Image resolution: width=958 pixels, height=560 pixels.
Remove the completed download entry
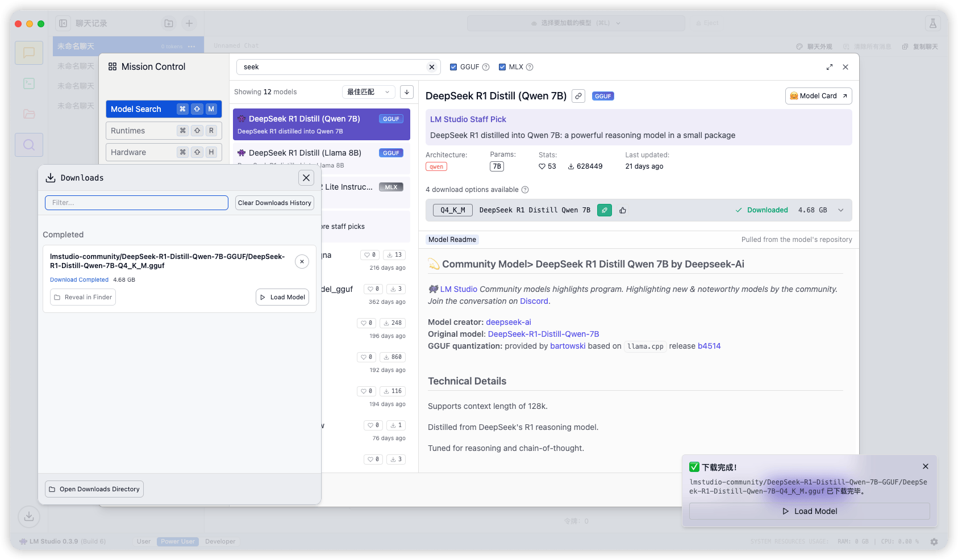tap(302, 261)
